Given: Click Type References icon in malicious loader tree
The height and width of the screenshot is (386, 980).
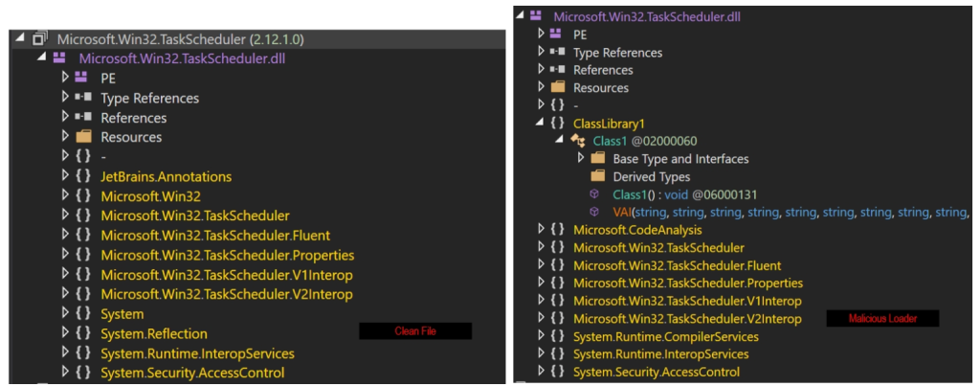Looking at the screenshot, I should click(x=558, y=52).
